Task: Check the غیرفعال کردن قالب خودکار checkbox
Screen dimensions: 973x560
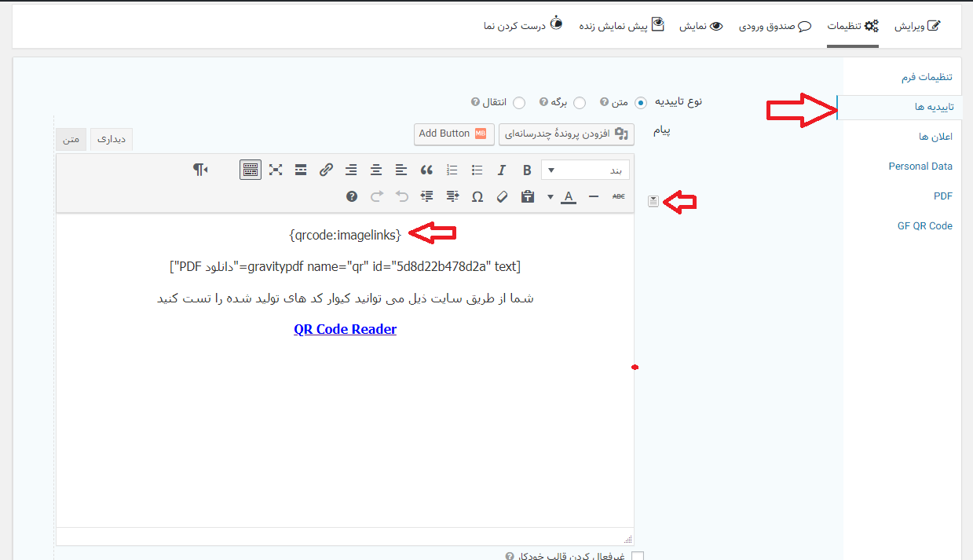Action: tap(638, 556)
